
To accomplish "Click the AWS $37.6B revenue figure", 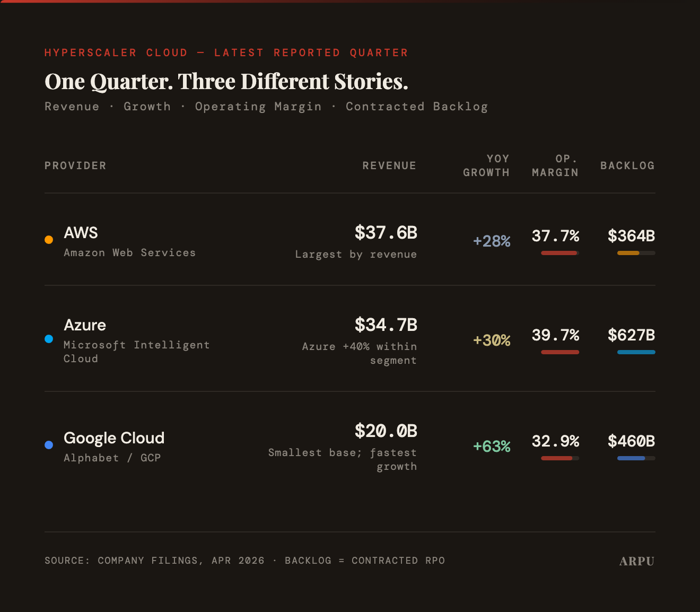I will click(386, 232).
